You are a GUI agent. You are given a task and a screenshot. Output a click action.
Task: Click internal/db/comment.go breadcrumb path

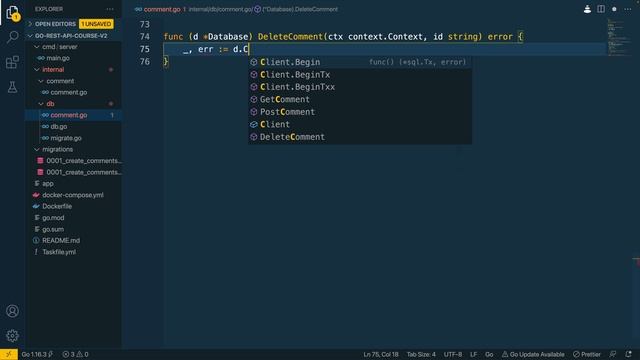(220, 9)
